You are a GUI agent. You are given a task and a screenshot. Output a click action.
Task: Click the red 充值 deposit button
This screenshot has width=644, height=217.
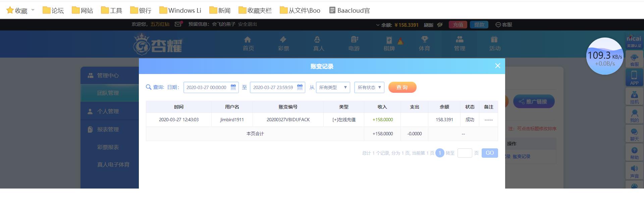pyautogui.click(x=458, y=25)
